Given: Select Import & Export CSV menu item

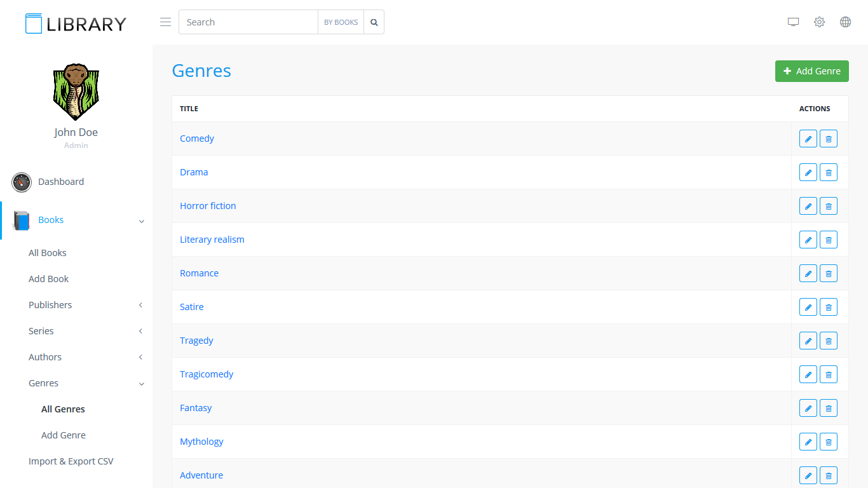Looking at the screenshot, I should click(71, 461).
